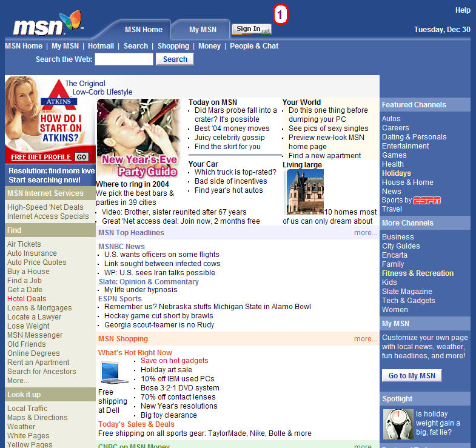Open 'Hockey game cut short by brawls'
Image resolution: width=476 pixels, height=448 pixels.
point(158,316)
